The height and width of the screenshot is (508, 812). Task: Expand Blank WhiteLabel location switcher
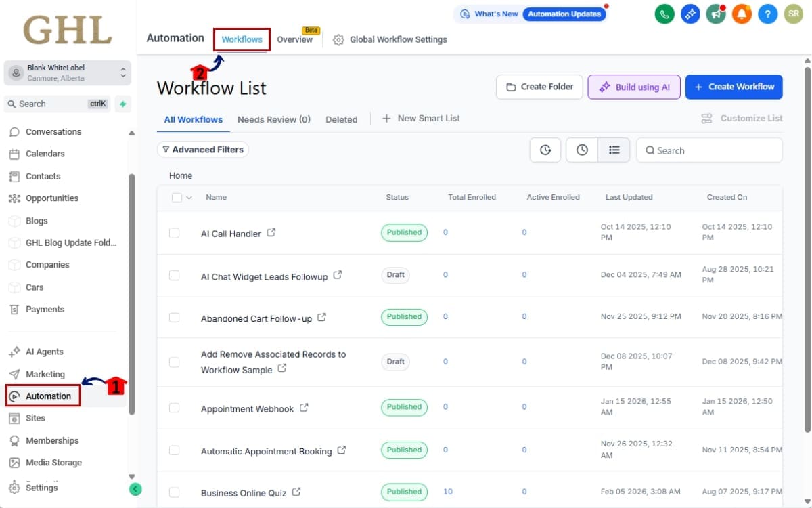122,72
